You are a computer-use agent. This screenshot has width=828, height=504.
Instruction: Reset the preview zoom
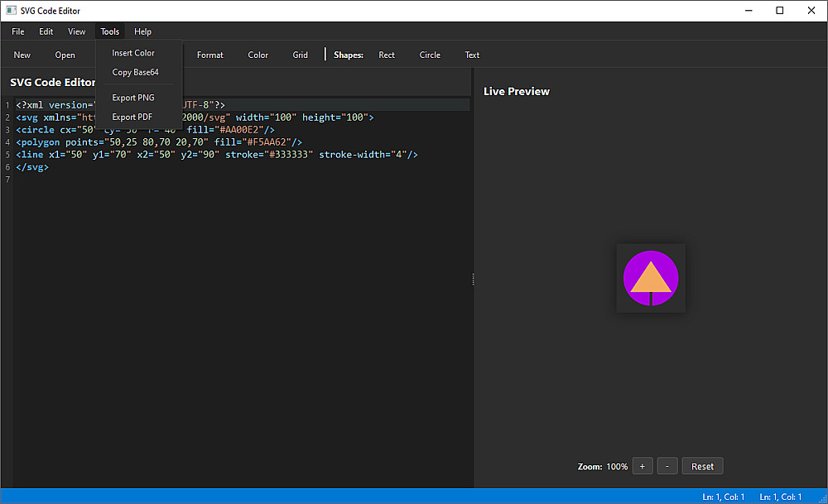702,467
